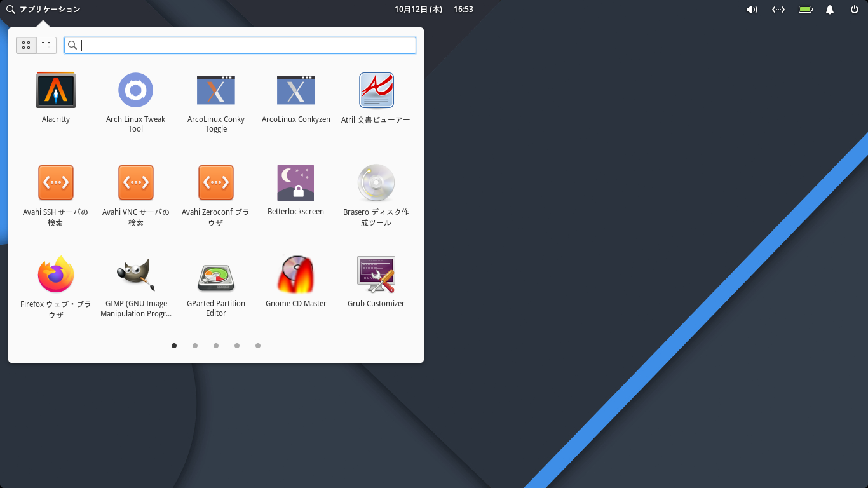Launch Brasero disc burner icon
868x488 pixels.
click(x=376, y=182)
